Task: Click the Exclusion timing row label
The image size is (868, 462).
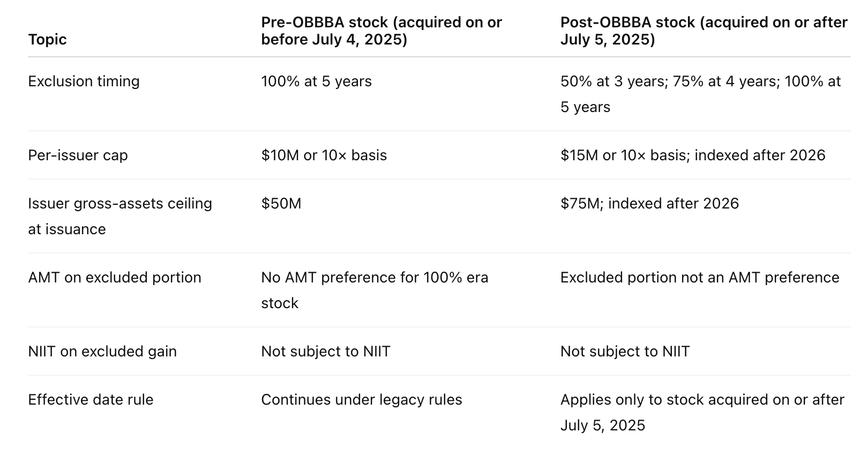Action: tap(84, 81)
